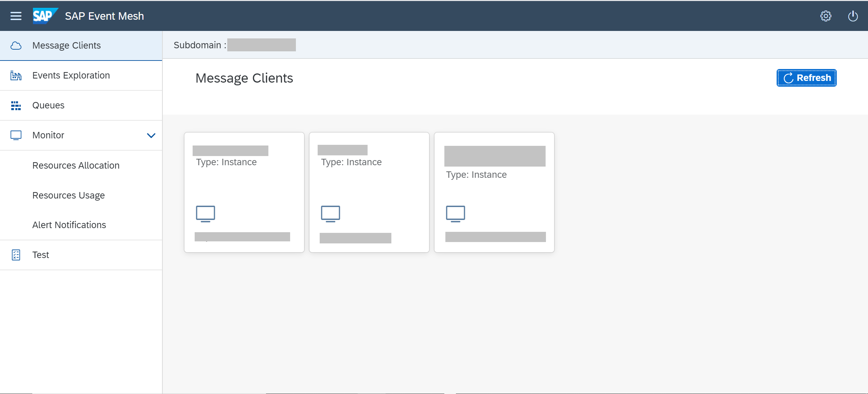
Task: Click the SAP Event Mesh title
Action: click(x=104, y=16)
